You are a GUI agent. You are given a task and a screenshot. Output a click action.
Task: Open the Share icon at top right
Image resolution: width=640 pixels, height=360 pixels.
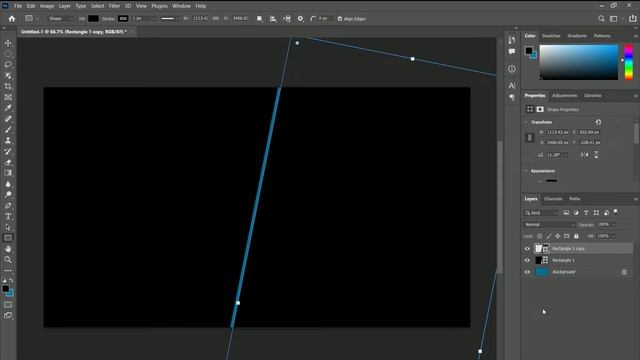[x=633, y=19]
